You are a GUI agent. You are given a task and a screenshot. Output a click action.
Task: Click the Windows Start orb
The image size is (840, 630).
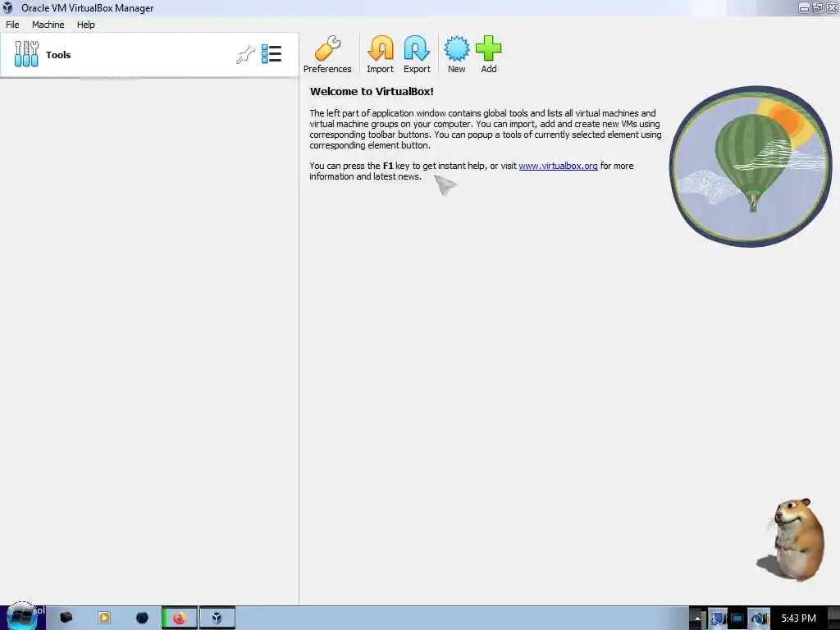[x=21, y=617]
